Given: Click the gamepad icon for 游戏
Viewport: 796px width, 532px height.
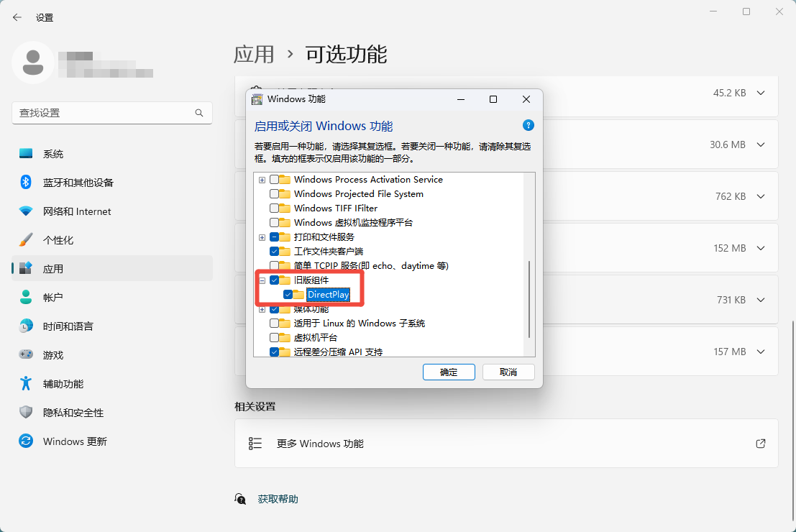Looking at the screenshot, I should point(26,354).
